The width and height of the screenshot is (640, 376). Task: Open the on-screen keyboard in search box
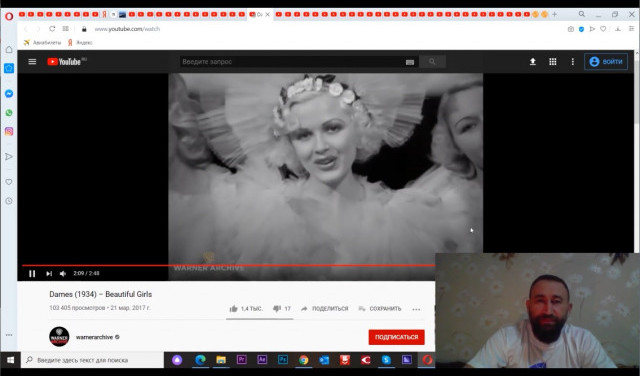410,62
